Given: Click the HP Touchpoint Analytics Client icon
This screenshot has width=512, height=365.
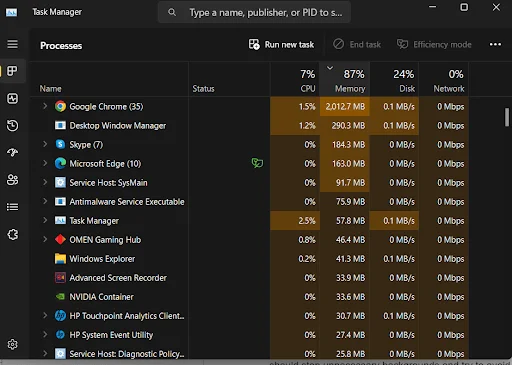Looking at the screenshot, I should [60, 316].
